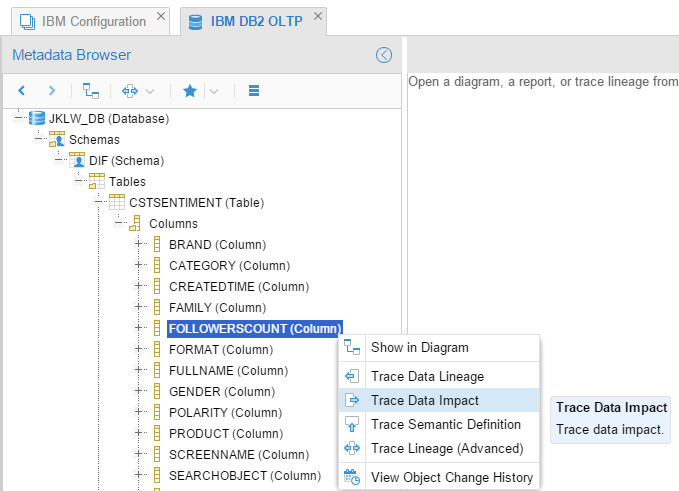Click the forward navigation arrow in toolbar
Screen dimensions: 679x491
tap(52, 90)
